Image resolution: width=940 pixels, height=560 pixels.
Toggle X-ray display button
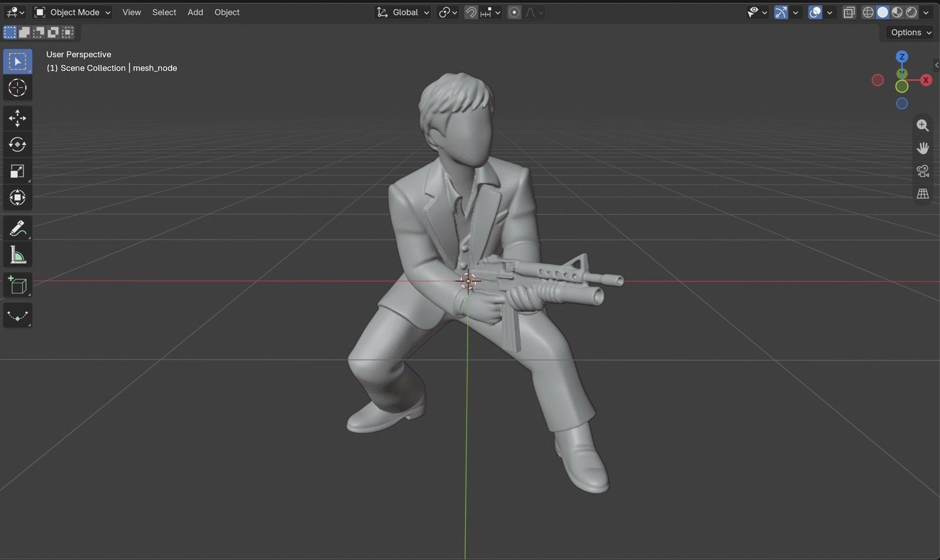pos(849,12)
